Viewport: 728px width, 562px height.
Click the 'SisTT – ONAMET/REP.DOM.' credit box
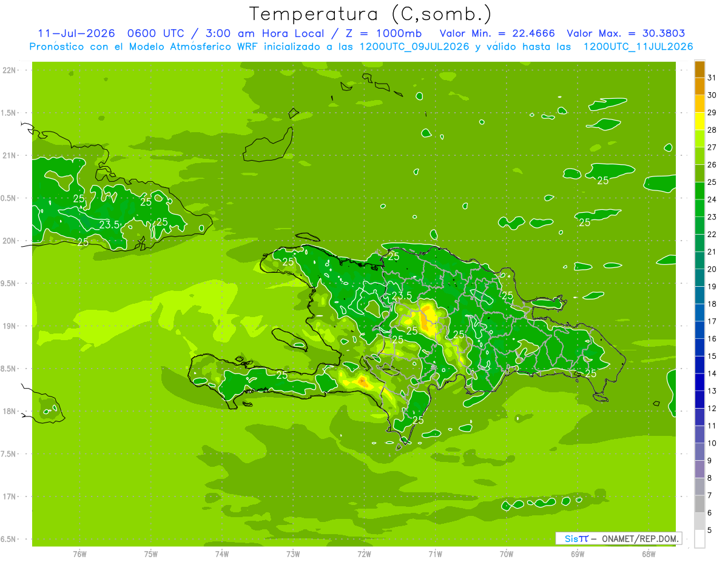click(618, 538)
